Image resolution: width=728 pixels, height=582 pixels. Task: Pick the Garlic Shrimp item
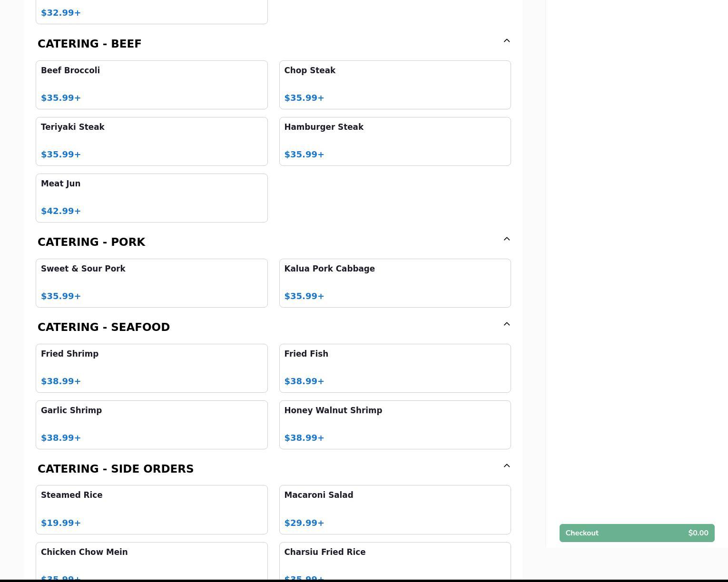click(151, 425)
